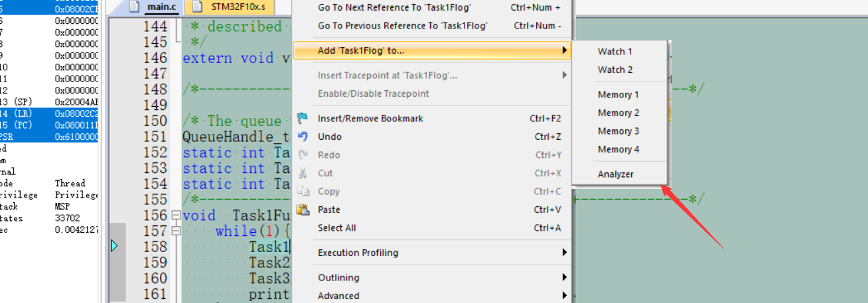Select the R14 (LR) register row
Image resolution: width=868 pixels, height=303 pixels.
49,114
